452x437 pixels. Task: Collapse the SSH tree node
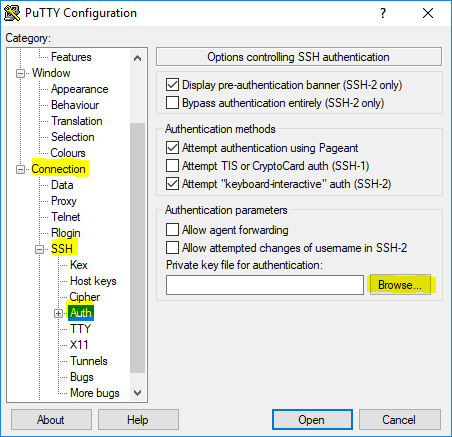pyautogui.click(x=39, y=249)
